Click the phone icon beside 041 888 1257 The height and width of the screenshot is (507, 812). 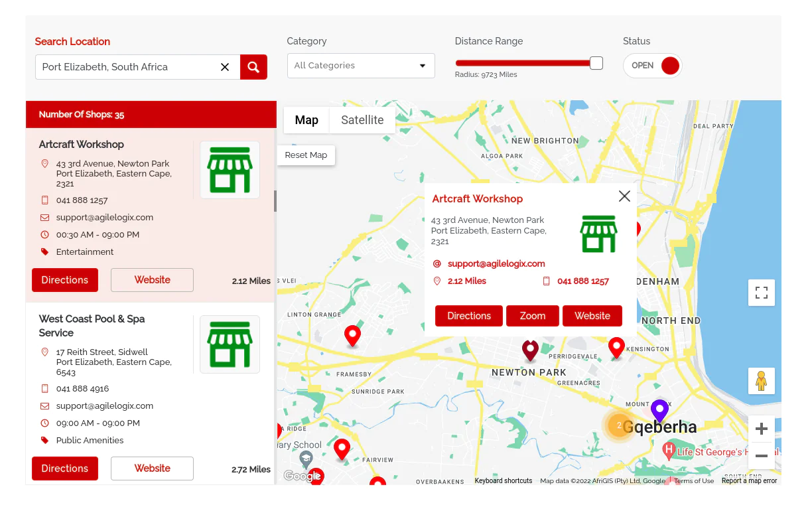click(x=44, y=200)
